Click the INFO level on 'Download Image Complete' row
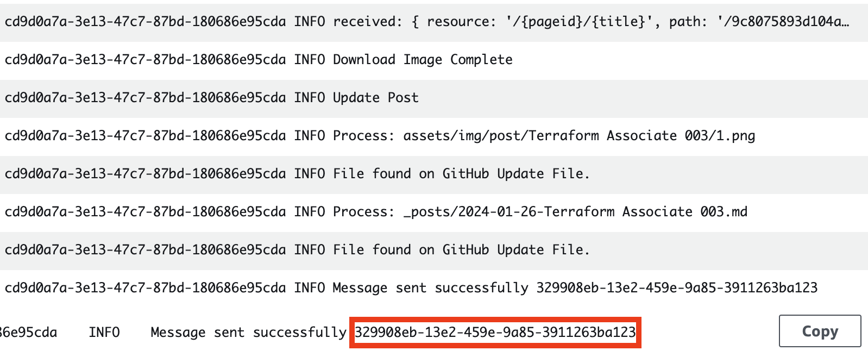The width and height of the screenshot is (868, 363). 310,60
